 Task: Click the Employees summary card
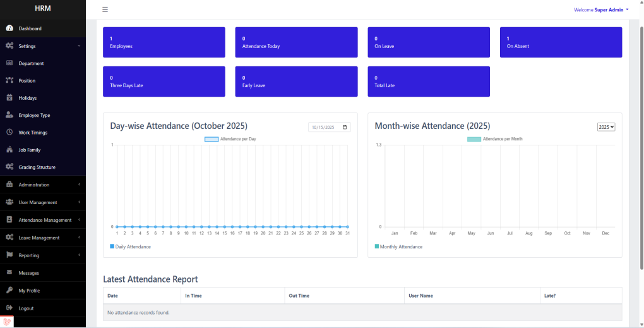[x=164, y=42]
